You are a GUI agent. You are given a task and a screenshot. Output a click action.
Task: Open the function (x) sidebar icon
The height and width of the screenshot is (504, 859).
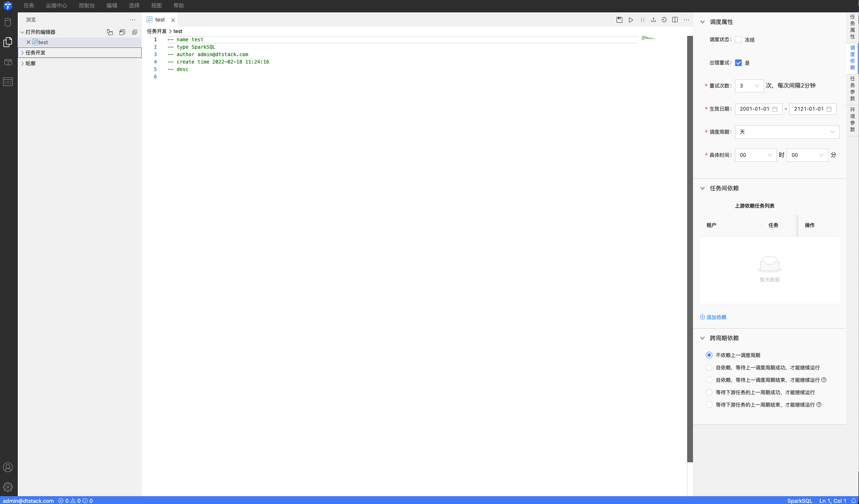[8, 82]
